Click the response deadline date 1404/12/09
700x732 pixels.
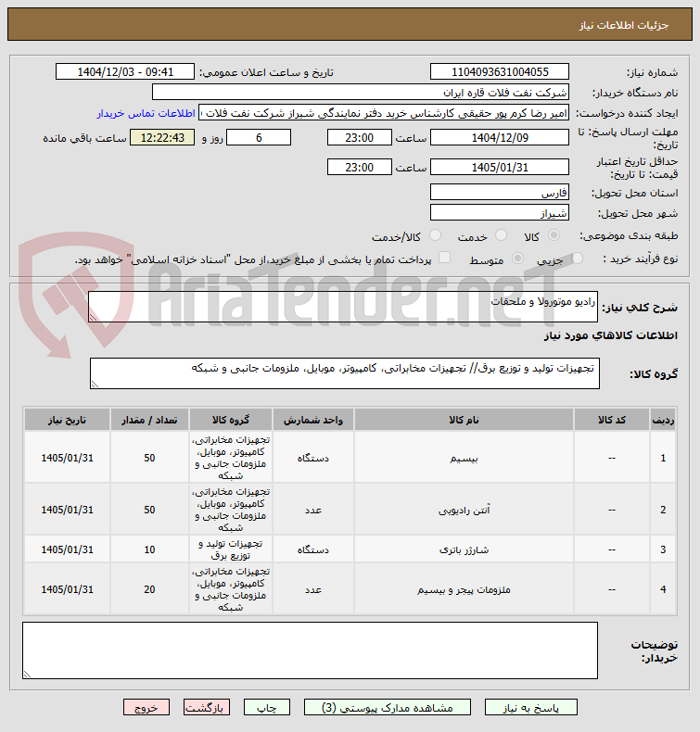click(x=499, y=138)
